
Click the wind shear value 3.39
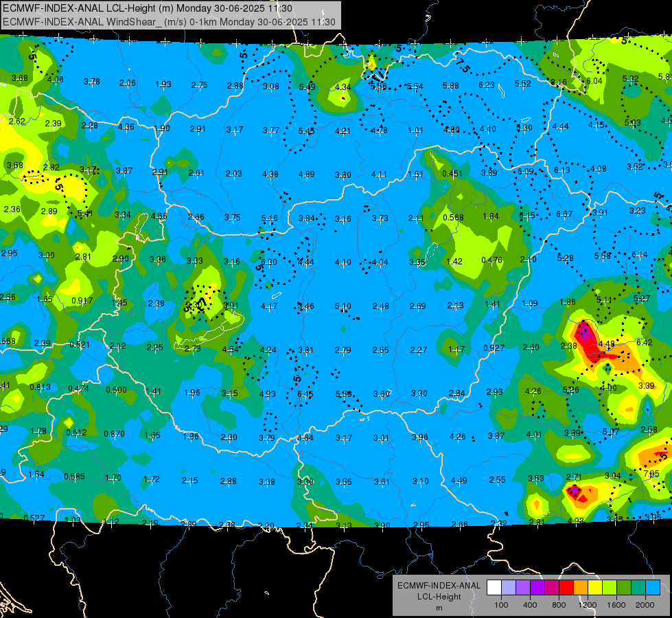coord(647,385)
